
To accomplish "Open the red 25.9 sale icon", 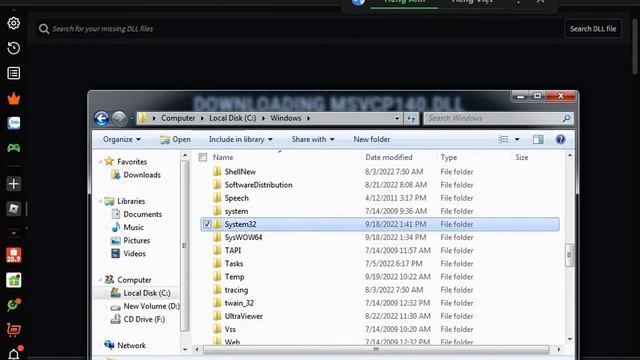I will (13, 256).
